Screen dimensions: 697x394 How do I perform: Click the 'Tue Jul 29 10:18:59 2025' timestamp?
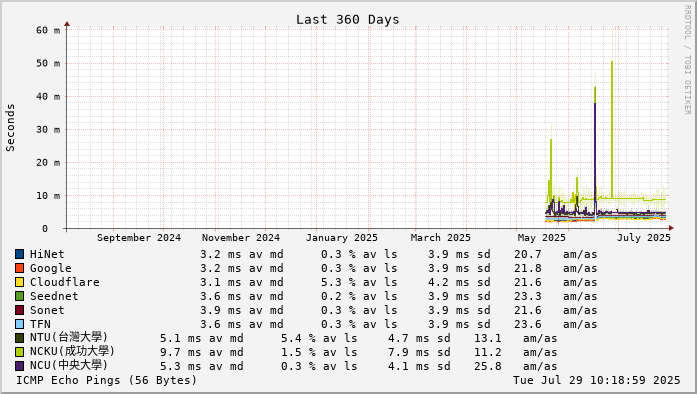pyautogui.click(x=597, y=380)
